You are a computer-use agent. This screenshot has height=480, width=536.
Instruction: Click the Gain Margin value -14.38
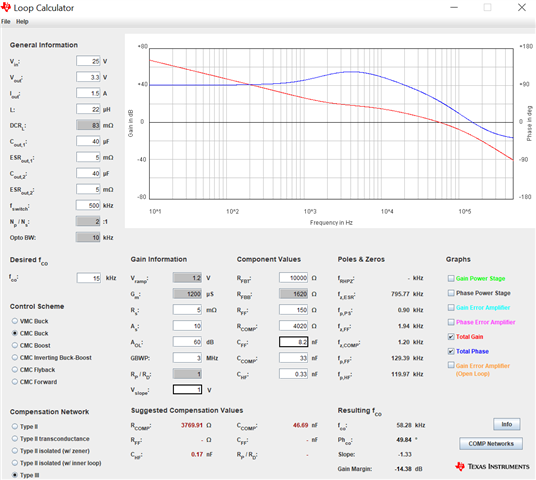point(403,469)
